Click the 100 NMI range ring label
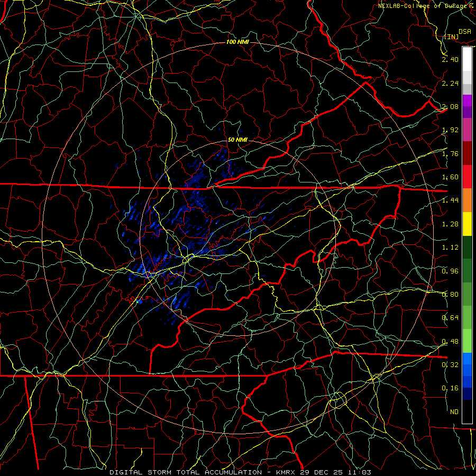Screen dimensions: 476x476 tap(237, 42)
